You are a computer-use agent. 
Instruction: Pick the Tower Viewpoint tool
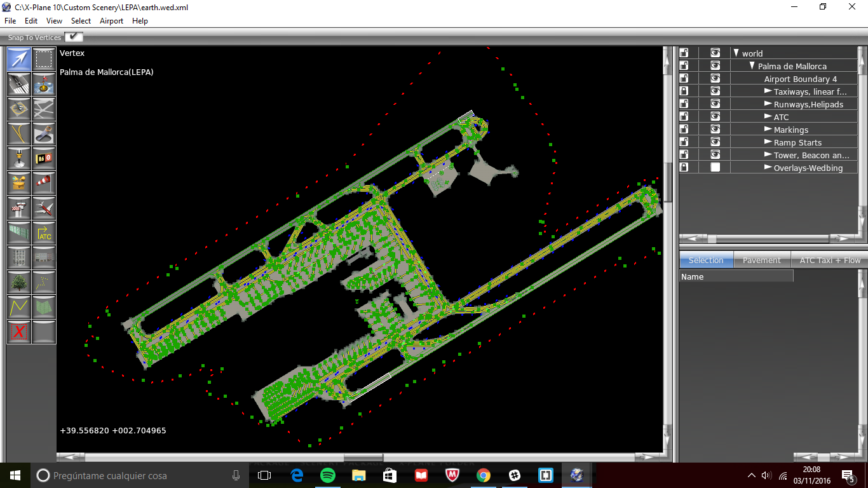[x=19, y=208]
